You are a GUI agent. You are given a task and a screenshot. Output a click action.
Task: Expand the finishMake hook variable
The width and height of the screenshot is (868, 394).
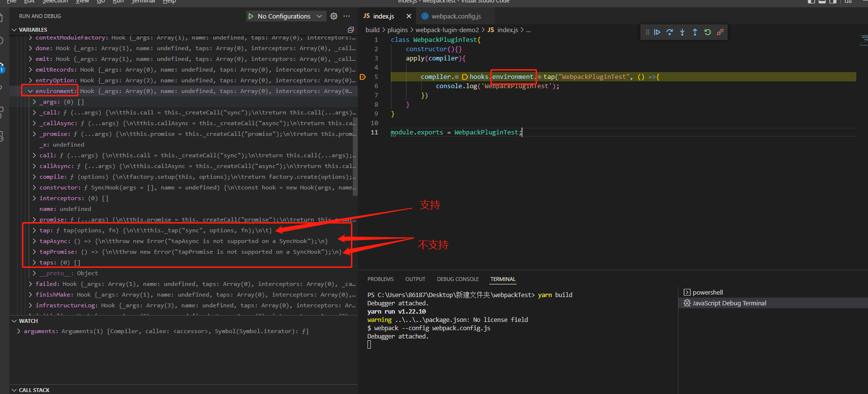(x=30, y=295)
